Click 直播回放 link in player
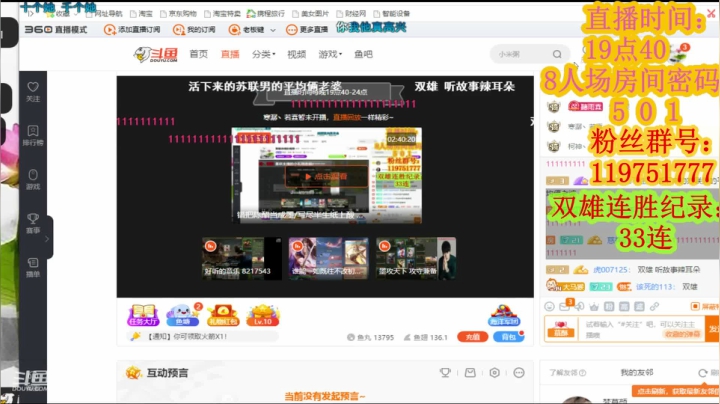Image resolution: width=720 pixels, height=404 pixels. [347, 118]
